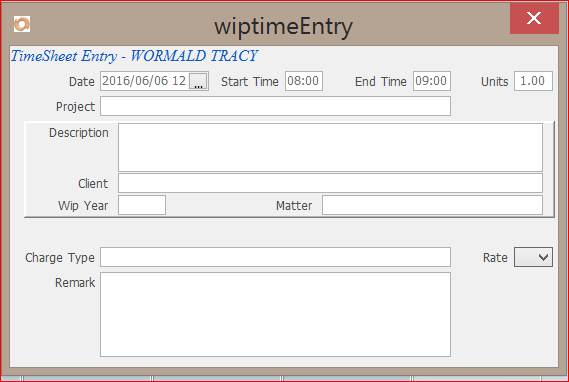Click into the Date field

pos(145,81)
